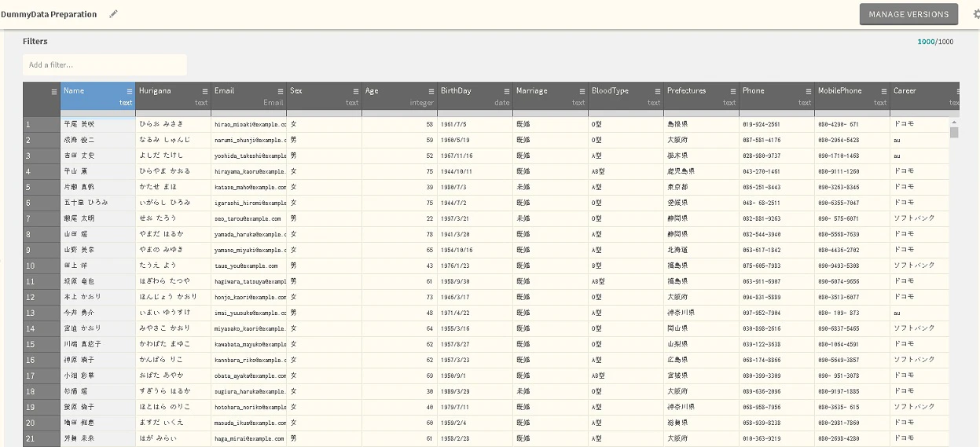980x447 pixels.
Task: Click the phone cell 068-958-7956
Action: pyautogui.click(x=777, y=407)
